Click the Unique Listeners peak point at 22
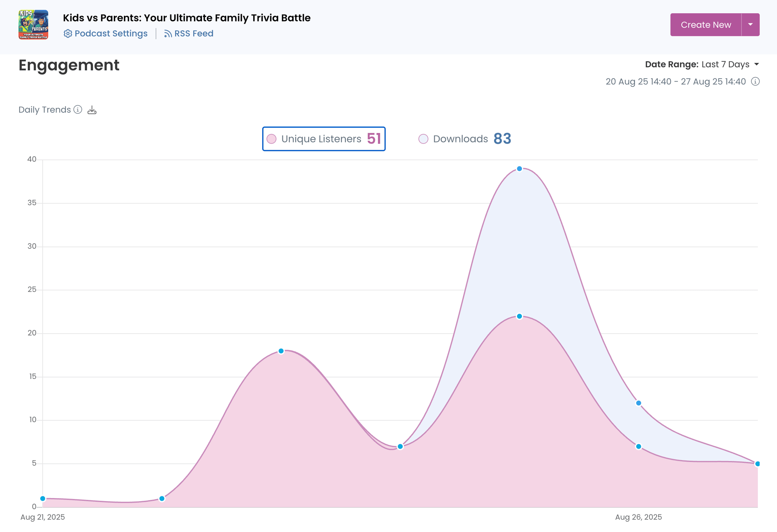The image size is (777, 532). click(519, 316)
